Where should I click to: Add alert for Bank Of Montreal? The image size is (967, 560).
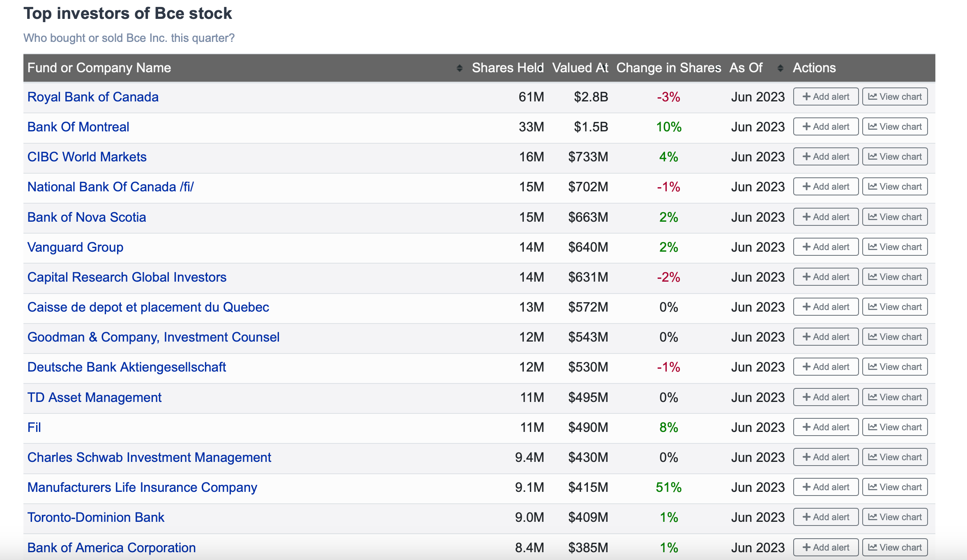[826, 126]
